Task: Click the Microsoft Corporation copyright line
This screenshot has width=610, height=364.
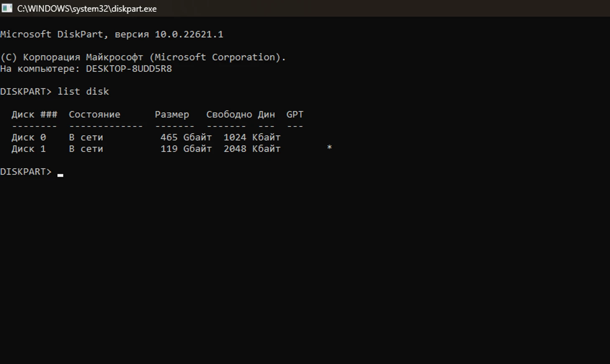Action: (x=143, y=57)
